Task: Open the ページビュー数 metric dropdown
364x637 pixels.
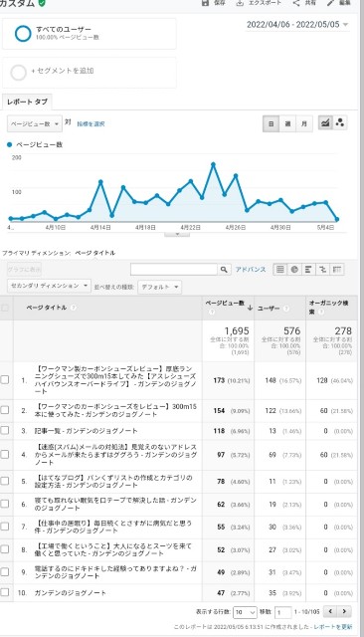Action: click(35, 123)
